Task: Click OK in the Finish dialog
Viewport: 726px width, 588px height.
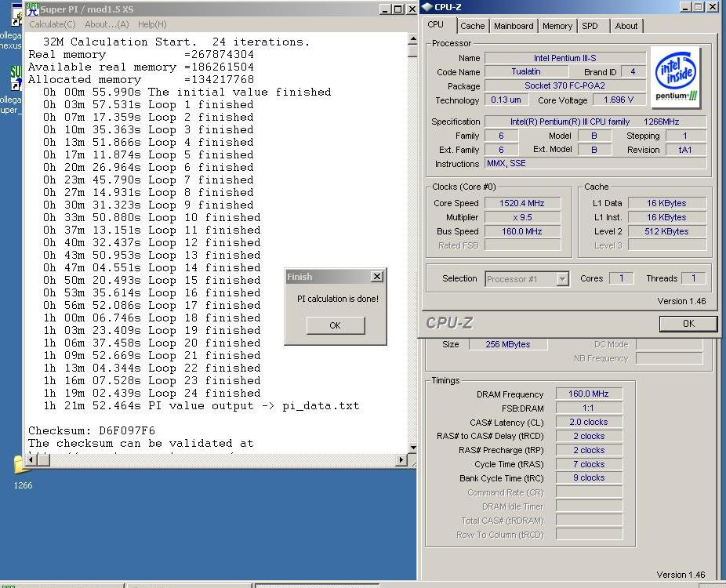Action: 336,325
